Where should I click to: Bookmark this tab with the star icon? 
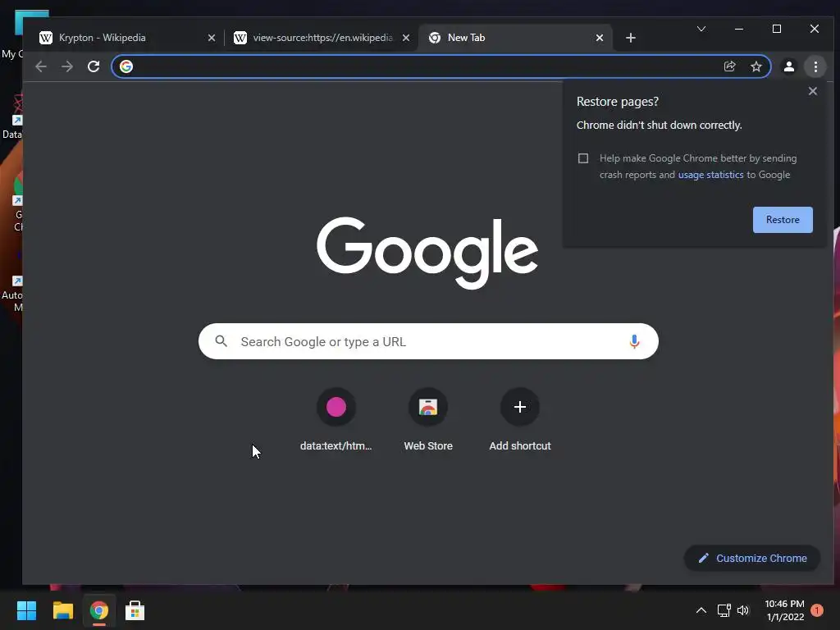click(756, 66)
